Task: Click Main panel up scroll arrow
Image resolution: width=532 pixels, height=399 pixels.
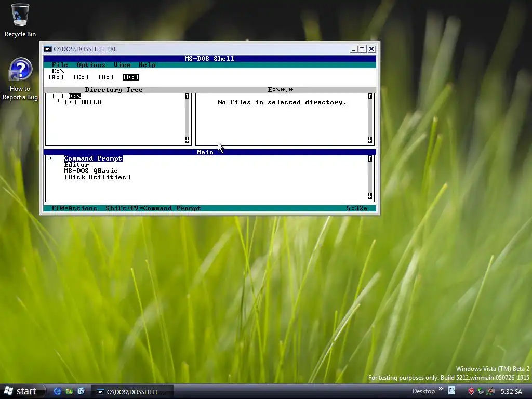Action: coord(370,158)
